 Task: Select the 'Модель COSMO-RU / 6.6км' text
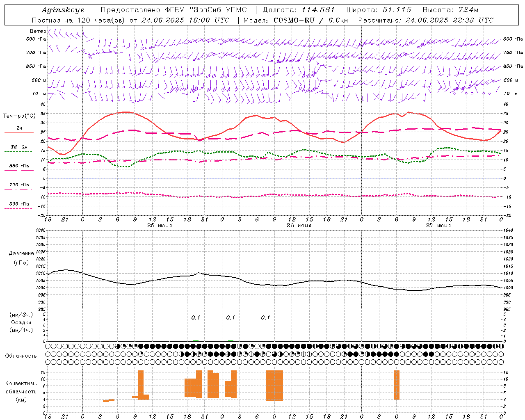tap(296, 20)
